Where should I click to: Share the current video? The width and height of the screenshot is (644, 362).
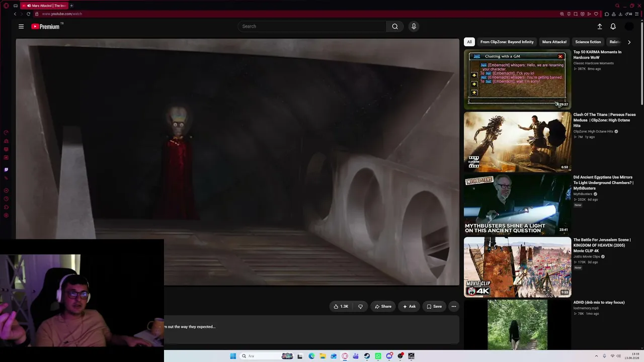point(383,306)
